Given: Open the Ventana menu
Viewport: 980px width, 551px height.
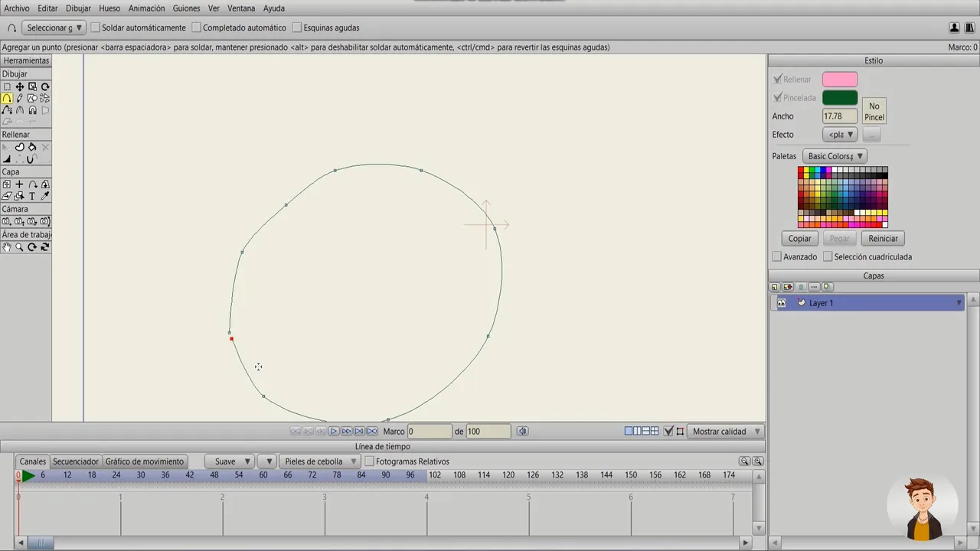Looking at the screenshot, I should pyautogui.click(x=242, y=8).
